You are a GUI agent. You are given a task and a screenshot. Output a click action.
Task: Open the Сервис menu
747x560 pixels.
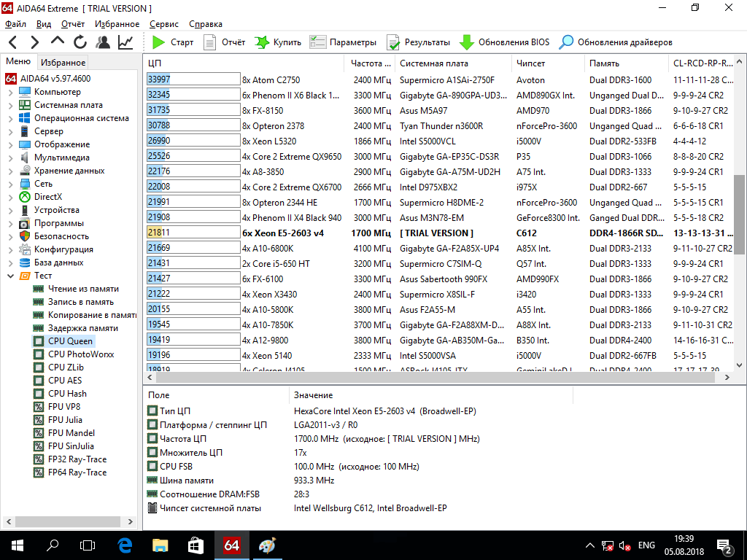tap(164, 24)
